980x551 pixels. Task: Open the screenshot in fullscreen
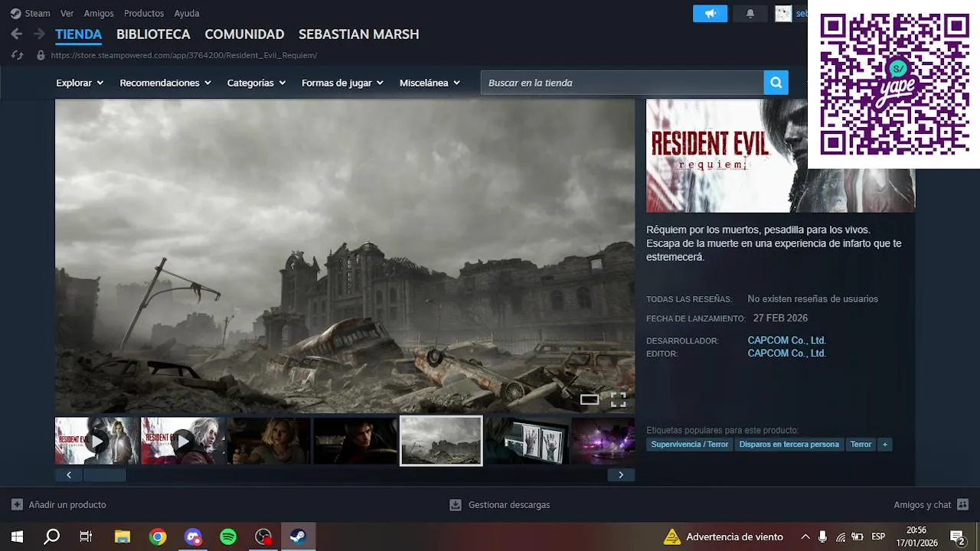tap(619, 399)
